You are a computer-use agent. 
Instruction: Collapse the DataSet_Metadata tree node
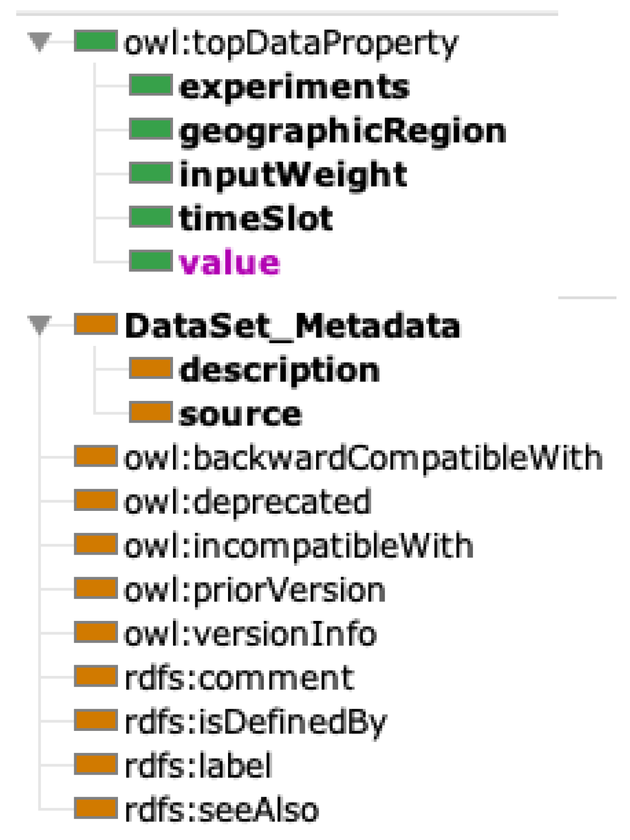(x=40, y=324)
